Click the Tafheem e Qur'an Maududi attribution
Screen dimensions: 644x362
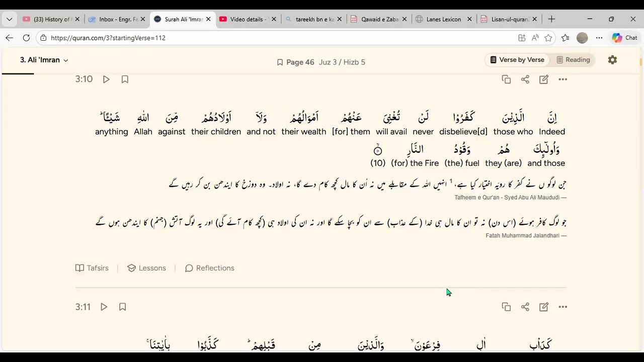[x=511, y=198]
